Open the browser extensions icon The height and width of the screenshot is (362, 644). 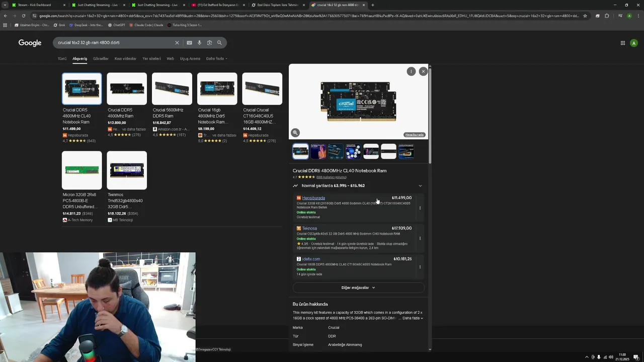coord(607,16)
